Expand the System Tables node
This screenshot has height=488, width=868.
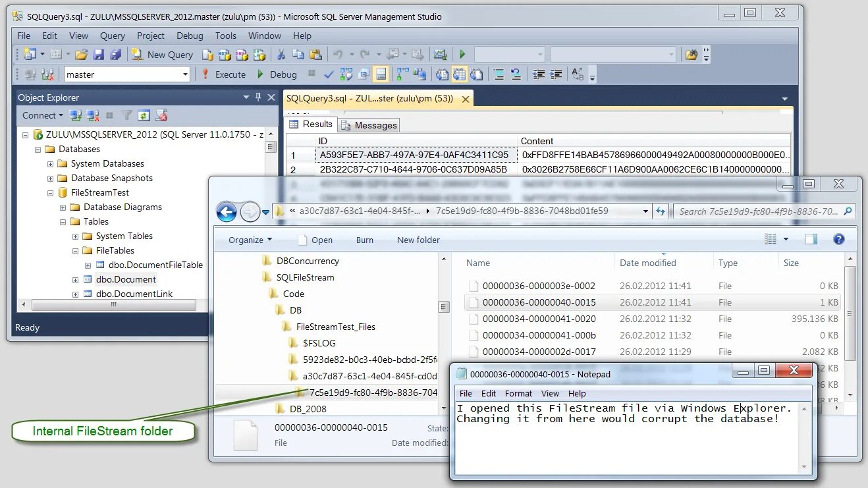tap(75, 236)
